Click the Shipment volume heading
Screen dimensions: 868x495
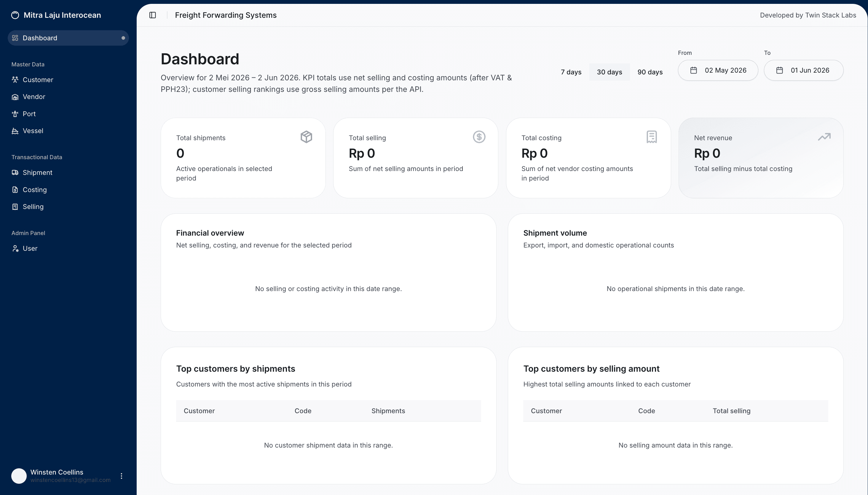point(555,233)
